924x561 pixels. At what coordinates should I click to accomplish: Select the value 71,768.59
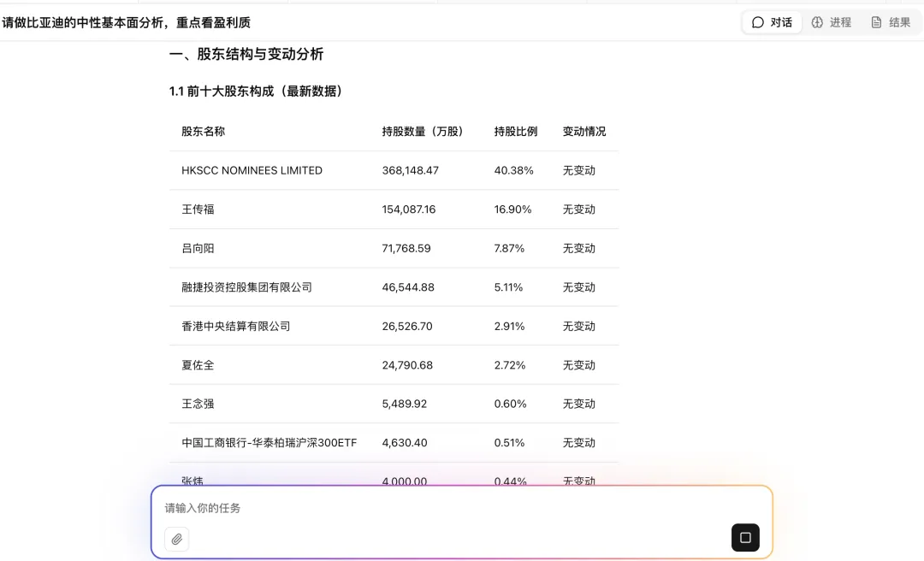coord(406,248)
